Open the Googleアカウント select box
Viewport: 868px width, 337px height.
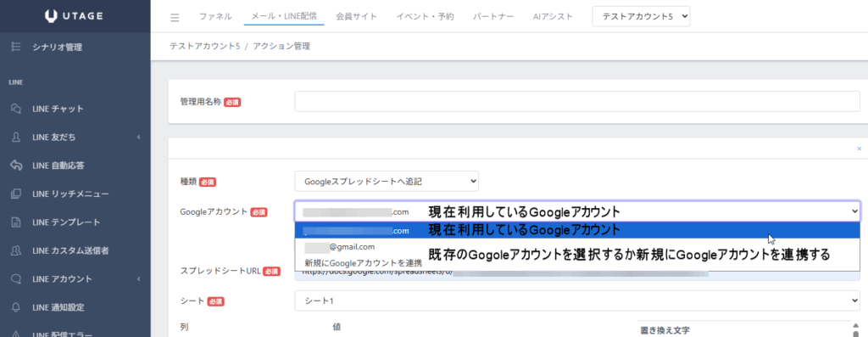point(577,211)
